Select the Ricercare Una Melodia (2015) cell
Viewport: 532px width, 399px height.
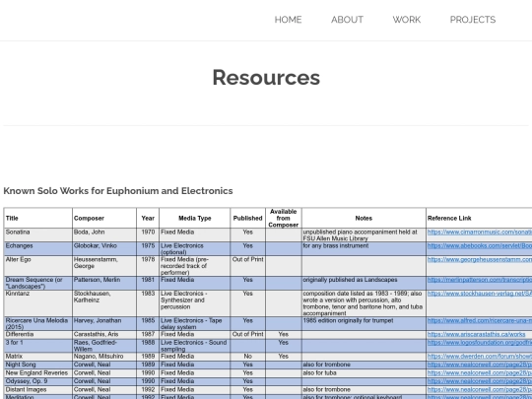(38, 324)
